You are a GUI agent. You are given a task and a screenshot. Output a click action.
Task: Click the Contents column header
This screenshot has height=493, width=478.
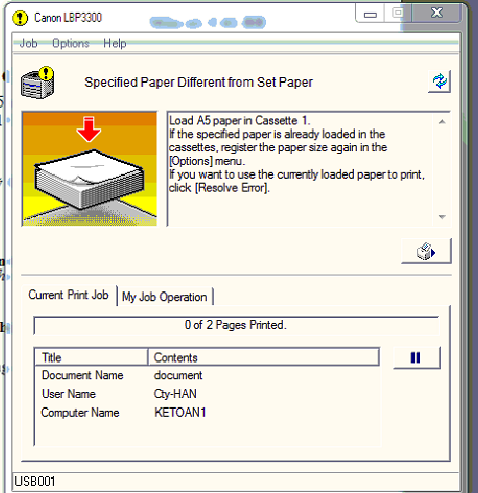pyautogui.click(x=263, y=357)
